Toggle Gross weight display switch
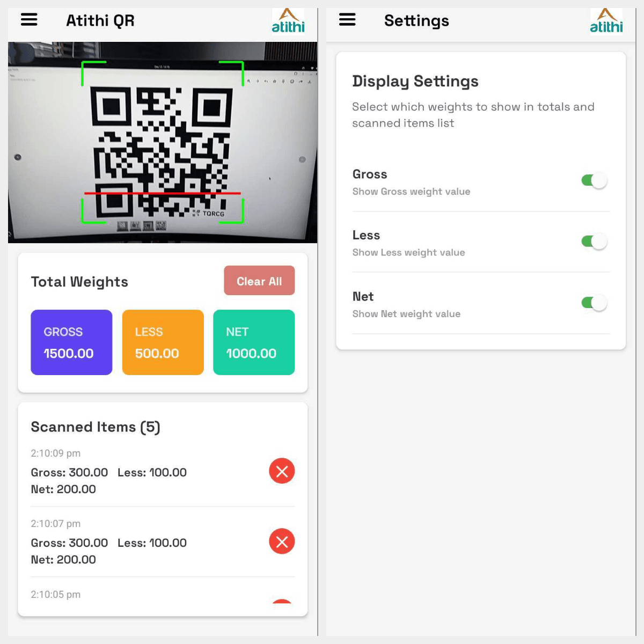 (x=594, y=180)
